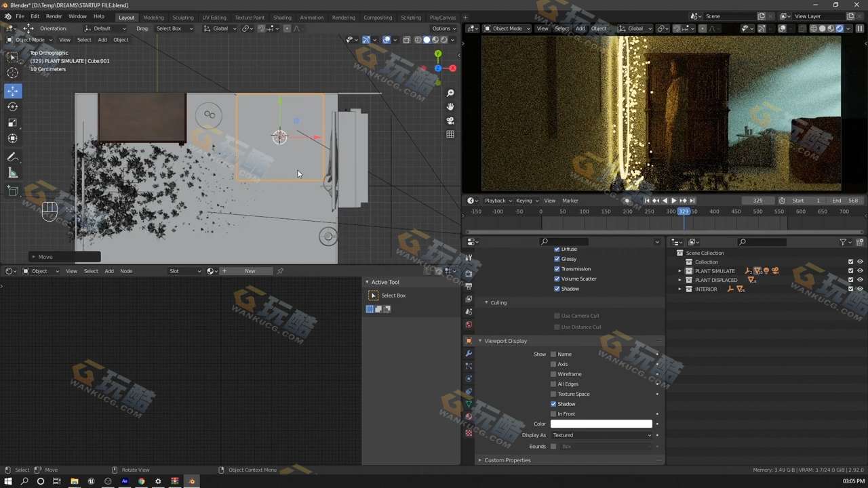The width and height of the screenshot is (868, 488).
Task: Expand PLANT SIMULATE collection in outliner
Action: click(x=679, y=271)
